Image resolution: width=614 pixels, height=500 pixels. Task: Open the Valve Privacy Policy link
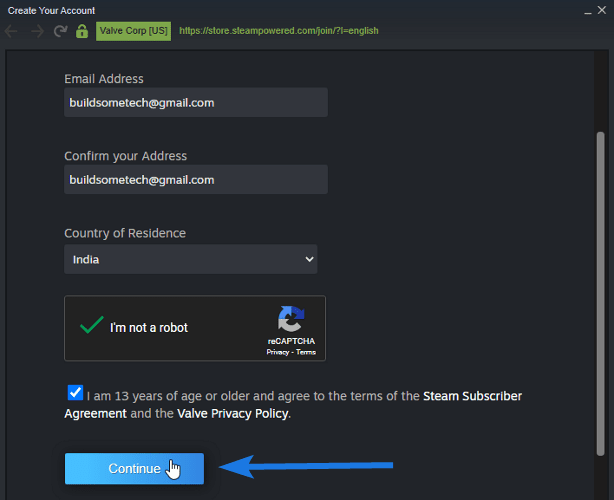233,414
